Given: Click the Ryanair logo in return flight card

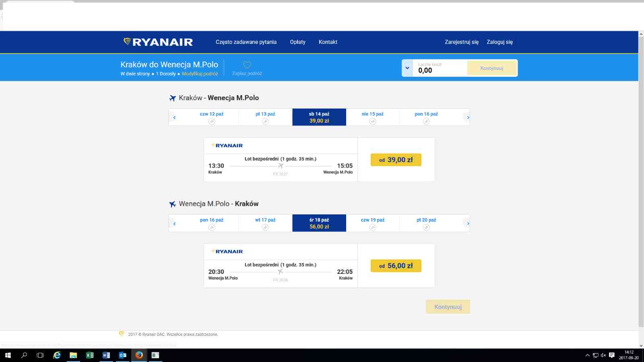Looking at the screenshot, I should point(227,252).
